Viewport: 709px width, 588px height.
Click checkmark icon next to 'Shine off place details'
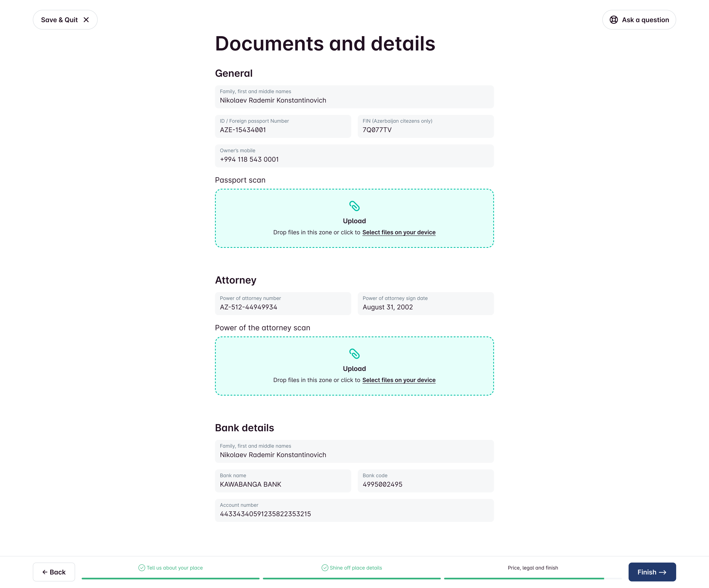pyautogui.click(x=325, y=568)
